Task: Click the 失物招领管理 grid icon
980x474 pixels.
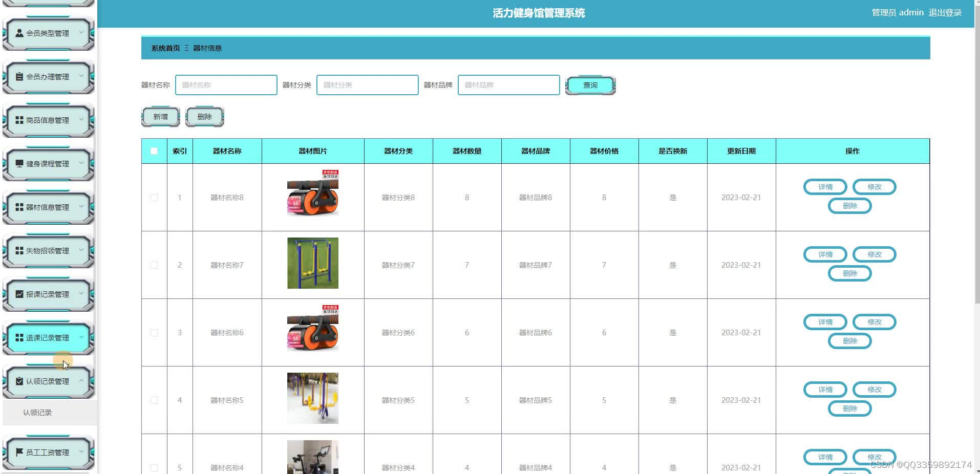Action: (x=19, y=251)
